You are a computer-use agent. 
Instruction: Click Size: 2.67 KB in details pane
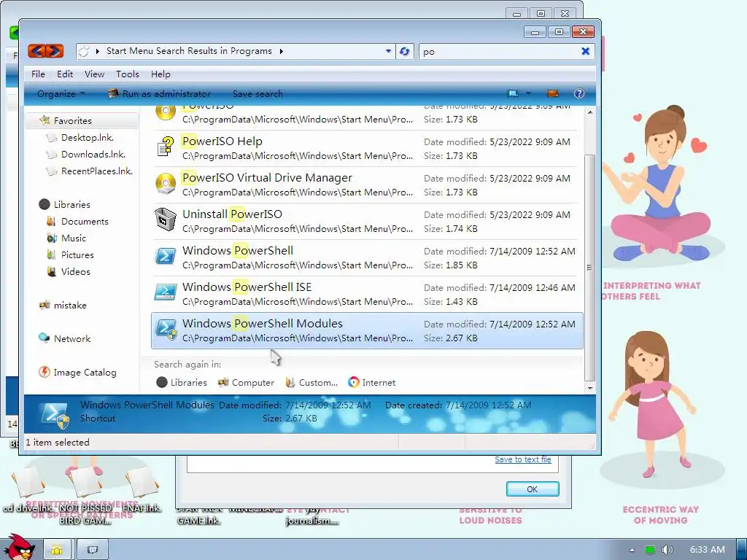pos(290,418)
